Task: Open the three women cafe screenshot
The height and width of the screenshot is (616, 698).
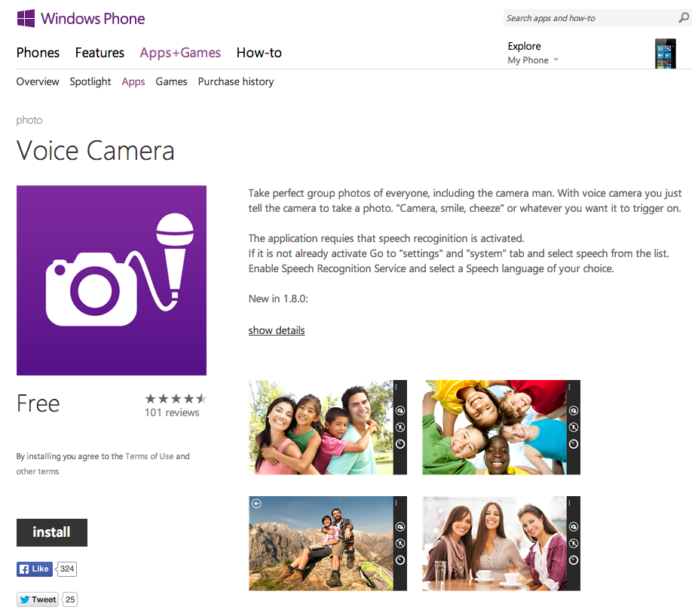Action: click(x=501, y=544)
